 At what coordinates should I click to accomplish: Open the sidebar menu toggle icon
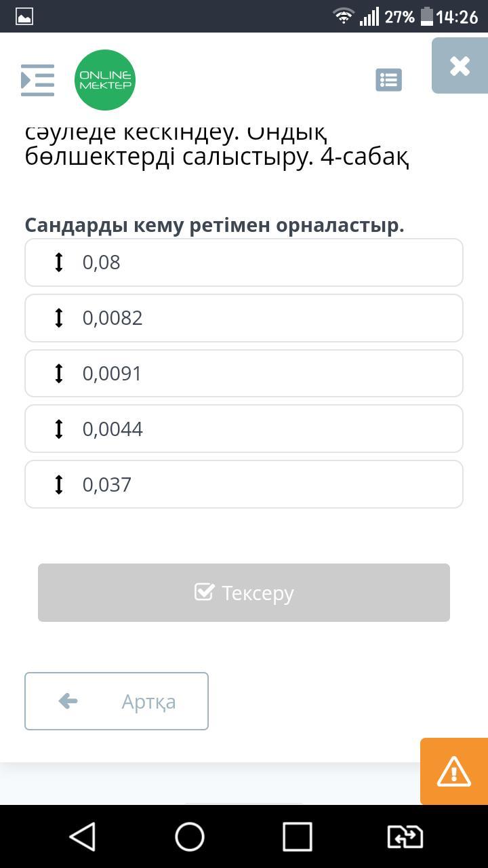click(x=37, y=80)
